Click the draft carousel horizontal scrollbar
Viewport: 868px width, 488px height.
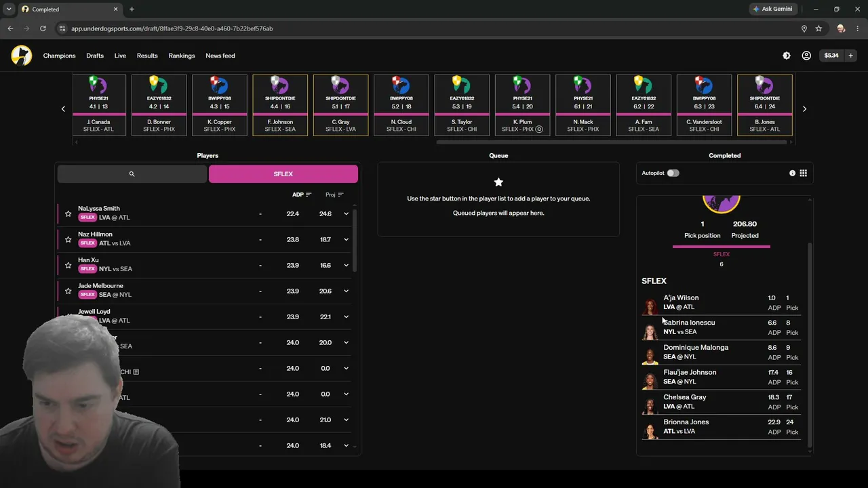coord(613,142)
